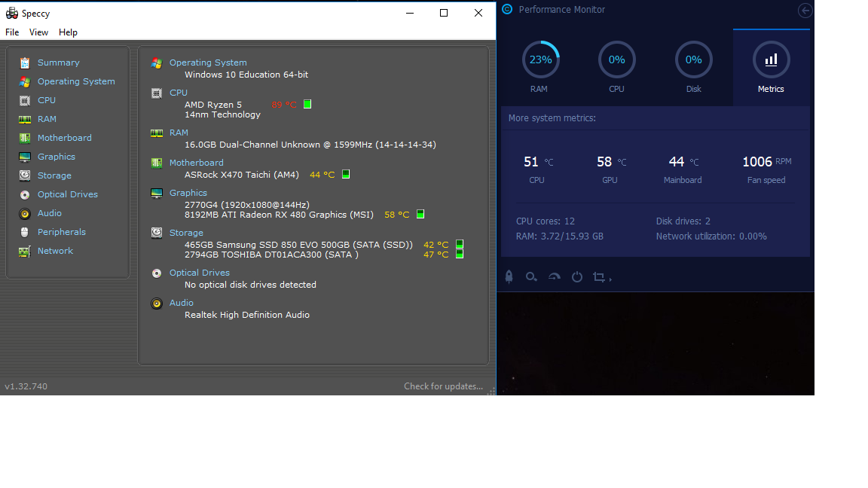868x488 pixels.
Task: Click the CPU 0% gauge in Performance Monitor
Action: (616, 59)
